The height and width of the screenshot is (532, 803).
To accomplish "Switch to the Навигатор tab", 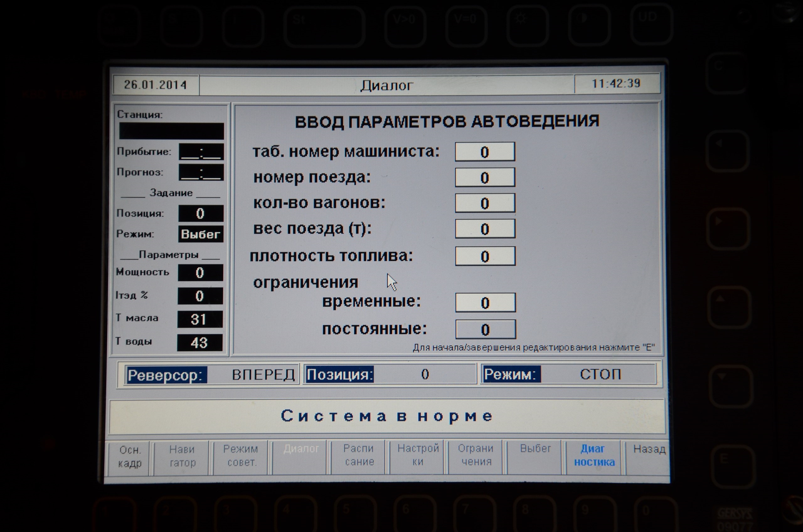I will point(182,456).
